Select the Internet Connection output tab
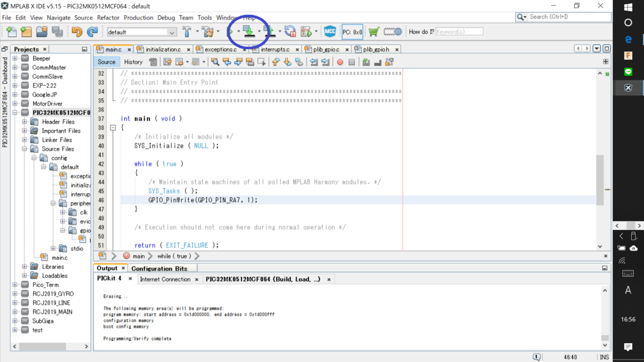Image resolution: width=644 pixels, height=362 pixels. pos(165,279)
